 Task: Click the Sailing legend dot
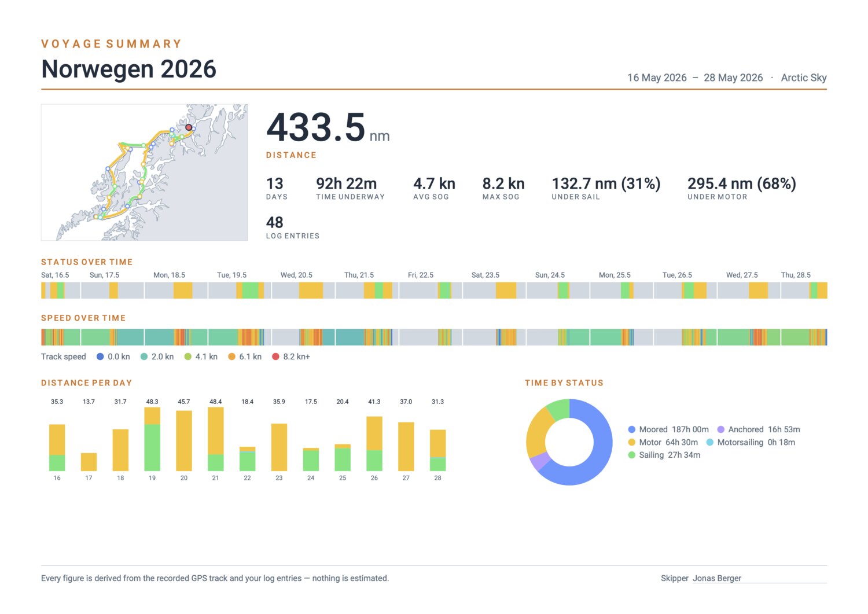[632, 455]
